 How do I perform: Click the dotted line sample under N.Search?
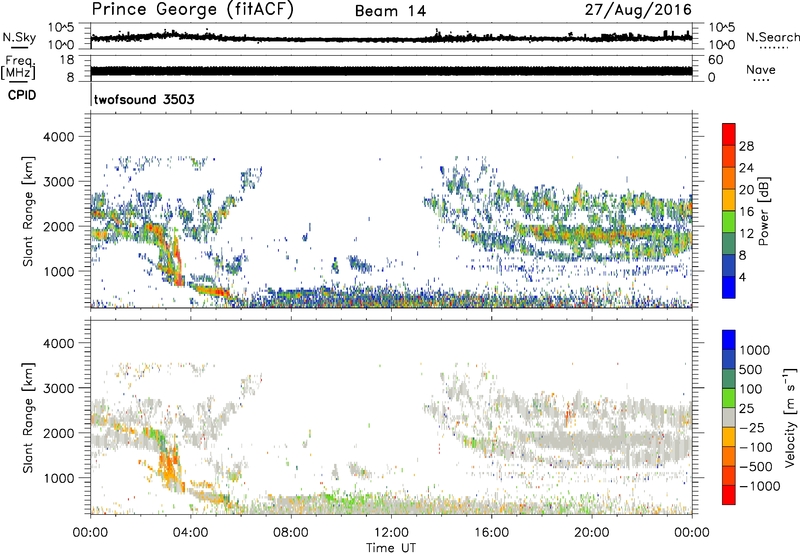(774, 48)
